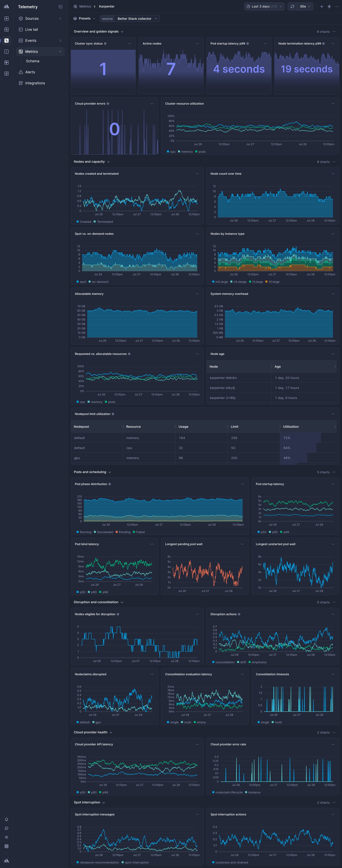
Task: Click info icon beside Nodepool limit utilization
Action: [113, 414]
